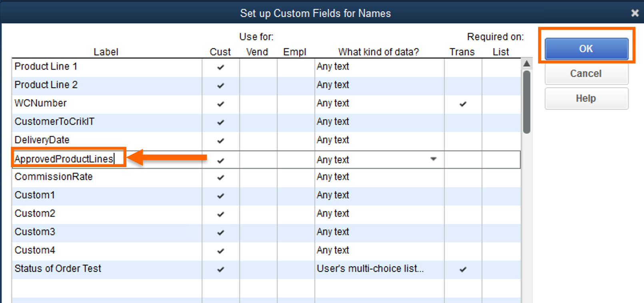Toggle Trans checkmark for Status of Order Test
This screenshot has height=303, width=644.
(x=463, y=269)
